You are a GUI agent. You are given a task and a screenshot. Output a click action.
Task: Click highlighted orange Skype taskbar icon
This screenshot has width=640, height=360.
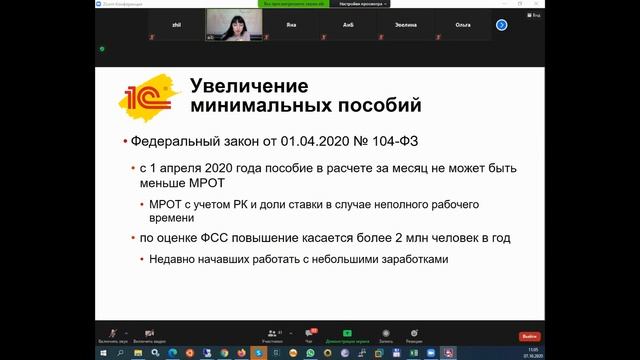click(x=258, y=353)
